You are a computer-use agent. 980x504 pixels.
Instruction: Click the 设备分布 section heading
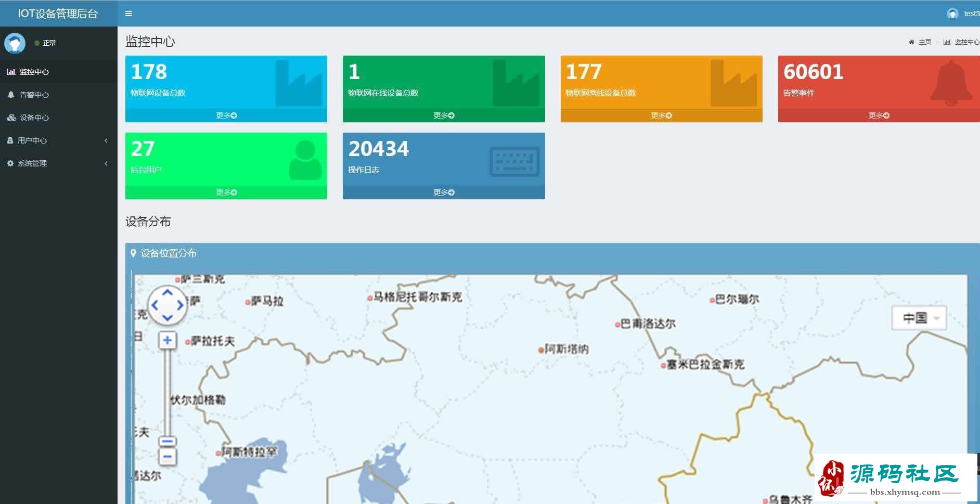click(x=148, y=222)
